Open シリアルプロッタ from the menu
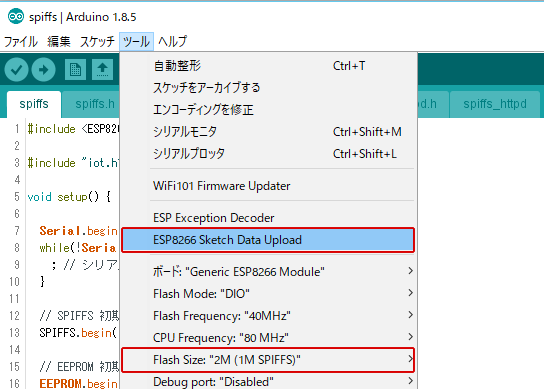Image resolution: width=544 pixels, height=389 pixels. pyautogui.click(x=269, y=153)
